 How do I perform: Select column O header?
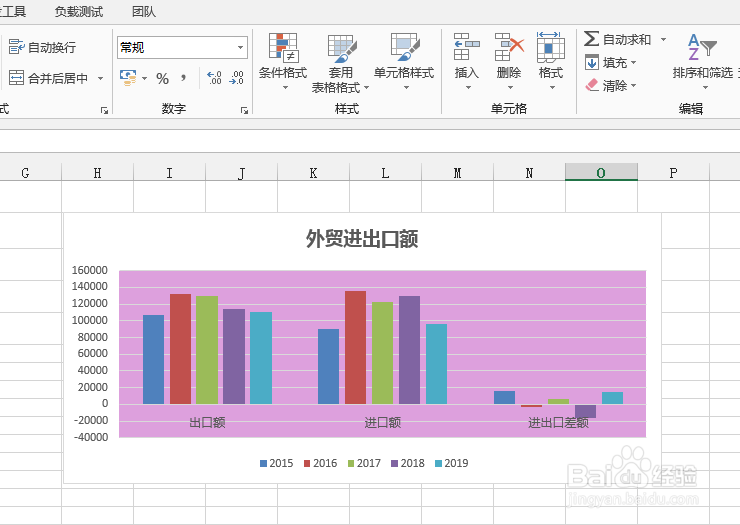pyautogui.click(x=601, y=173)
